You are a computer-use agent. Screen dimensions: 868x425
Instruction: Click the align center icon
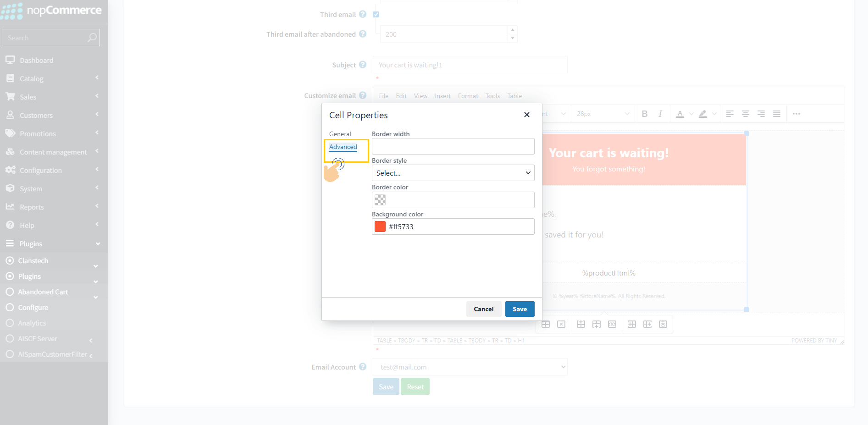click(746, 114)
